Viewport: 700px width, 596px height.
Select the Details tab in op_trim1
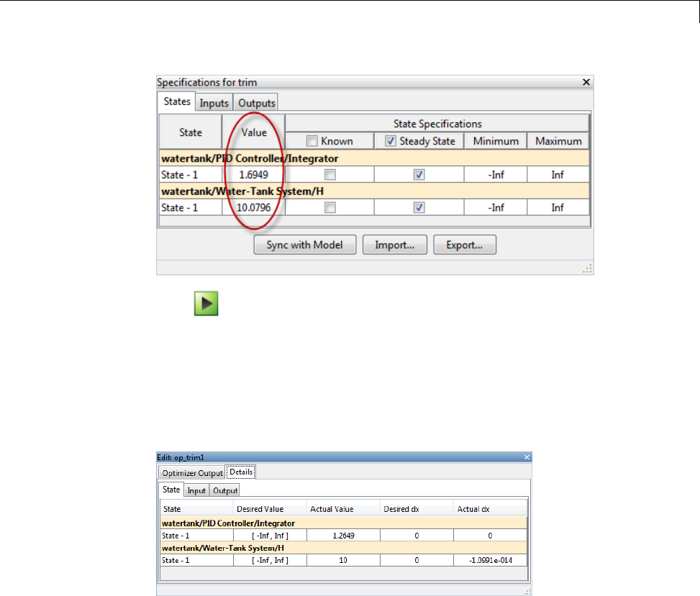point(241,472)
